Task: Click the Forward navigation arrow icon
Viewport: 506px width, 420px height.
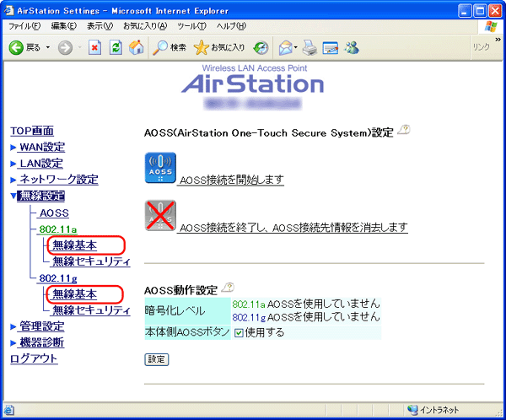Action: click(65, 48)
